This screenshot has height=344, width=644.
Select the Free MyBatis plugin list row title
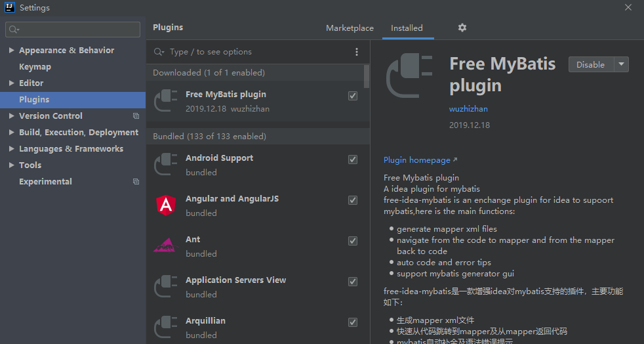click(226, 94)
